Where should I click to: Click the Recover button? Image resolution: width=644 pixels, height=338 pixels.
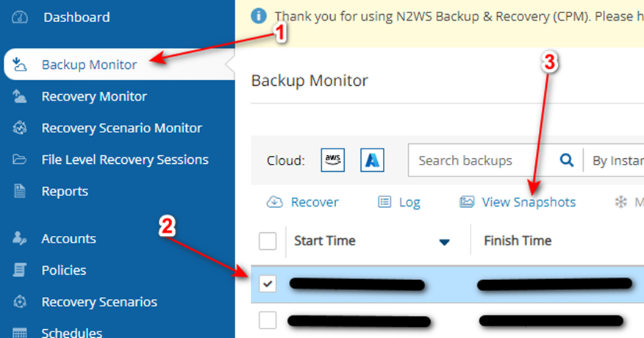point(303,202)
